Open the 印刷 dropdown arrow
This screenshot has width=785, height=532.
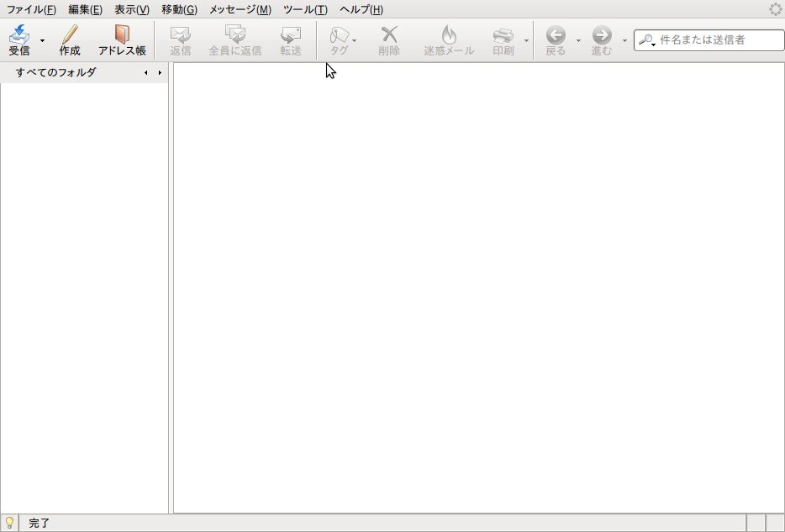click(526, 40)
